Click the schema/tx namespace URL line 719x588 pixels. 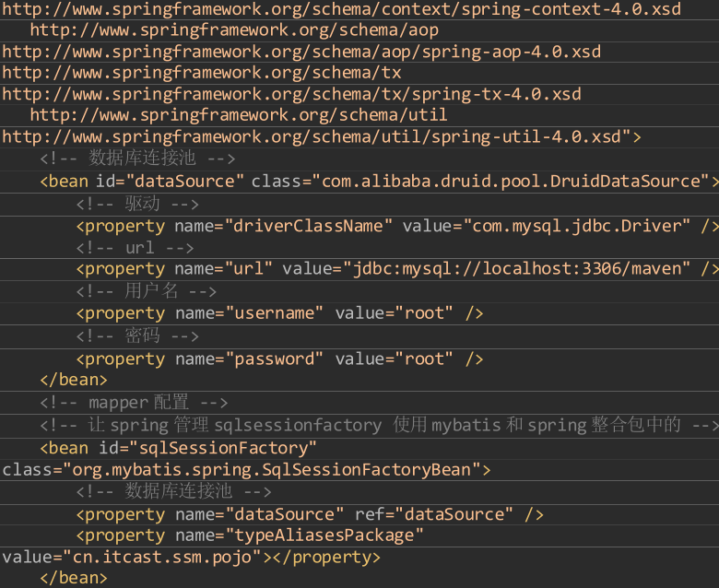pyautogui.click(x=202, y=73)
